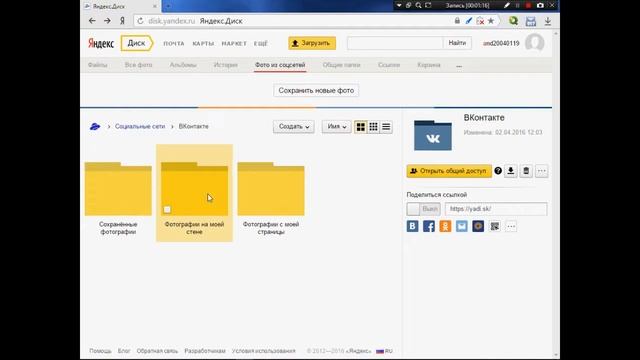Image resolution: width=640 pixels, height=360 pixels.
Task: Toggle the share link switch Выкл
Action: point(424,209)
